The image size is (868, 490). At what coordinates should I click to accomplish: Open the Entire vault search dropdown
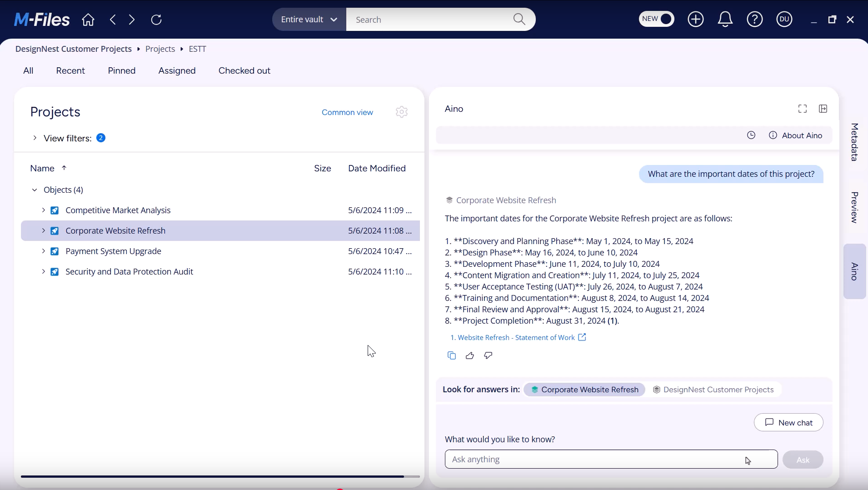(x=309, y=20)
